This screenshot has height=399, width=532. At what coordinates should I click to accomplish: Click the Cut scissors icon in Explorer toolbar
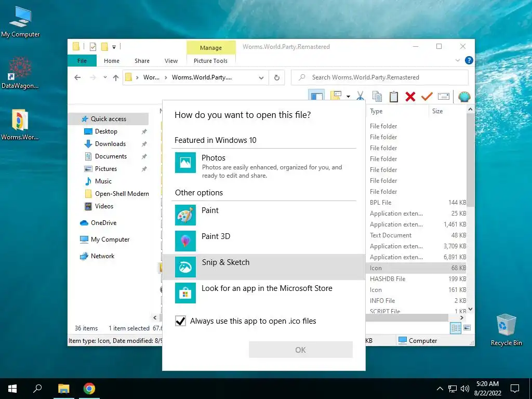361,96
